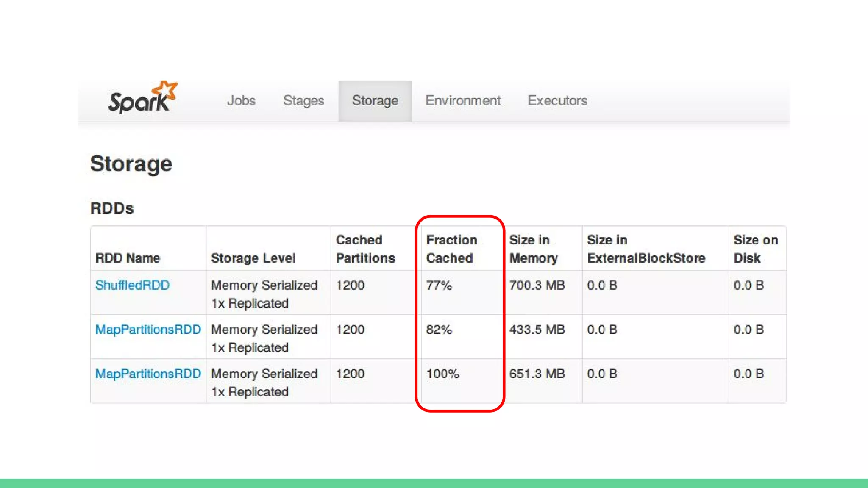Click the Storage Level column header
The image size is (868, 488).
[253, 258]
